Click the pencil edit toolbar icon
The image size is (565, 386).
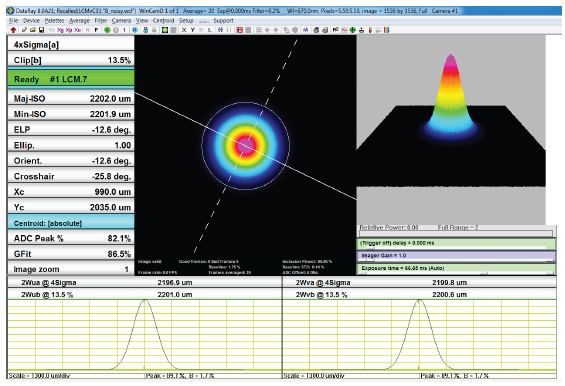[x=24, y=30]
